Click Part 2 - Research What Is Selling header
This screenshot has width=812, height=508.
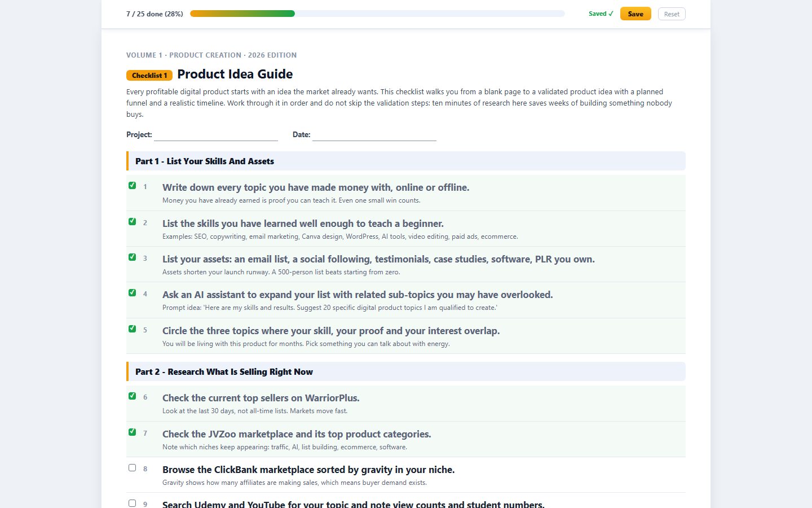point(406,371)
